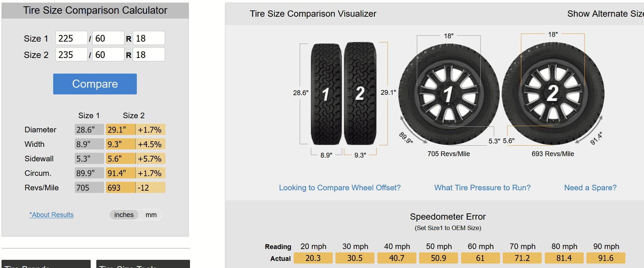Edit the Size 1 aspect ratio field
Viewport: 644px width, 268px height.
[x=108, y=38]
